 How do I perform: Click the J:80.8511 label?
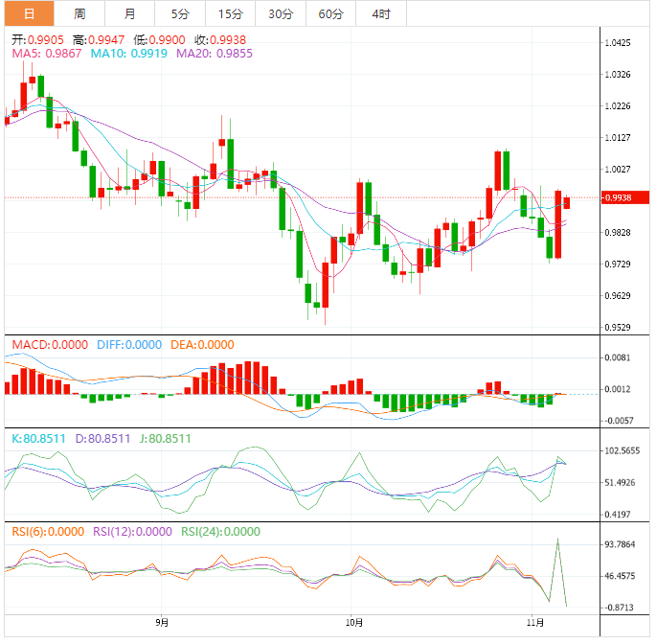[165, 439]
